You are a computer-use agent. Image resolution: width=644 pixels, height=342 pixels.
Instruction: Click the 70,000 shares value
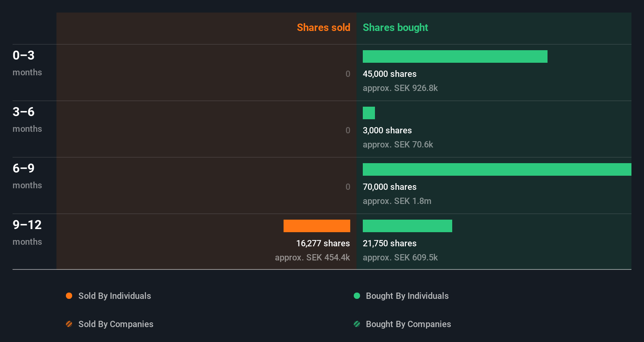pos(389,187)
